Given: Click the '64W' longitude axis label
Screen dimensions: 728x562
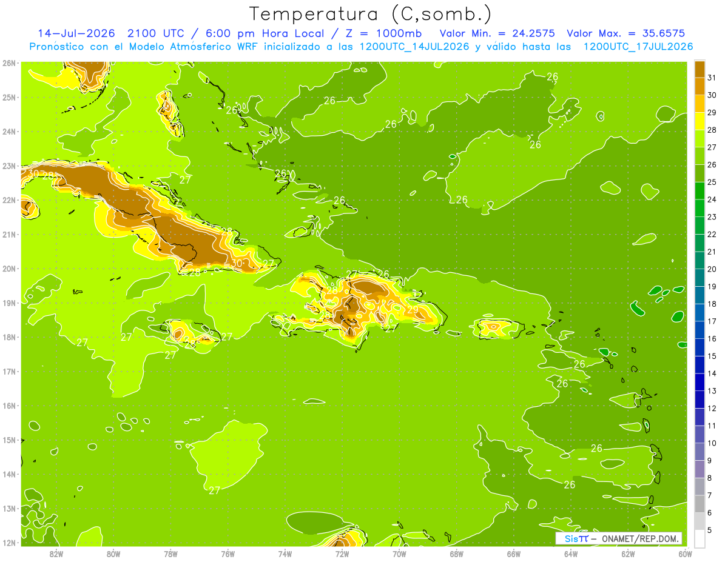Looking at the screenshot, I should pos(571,554).
